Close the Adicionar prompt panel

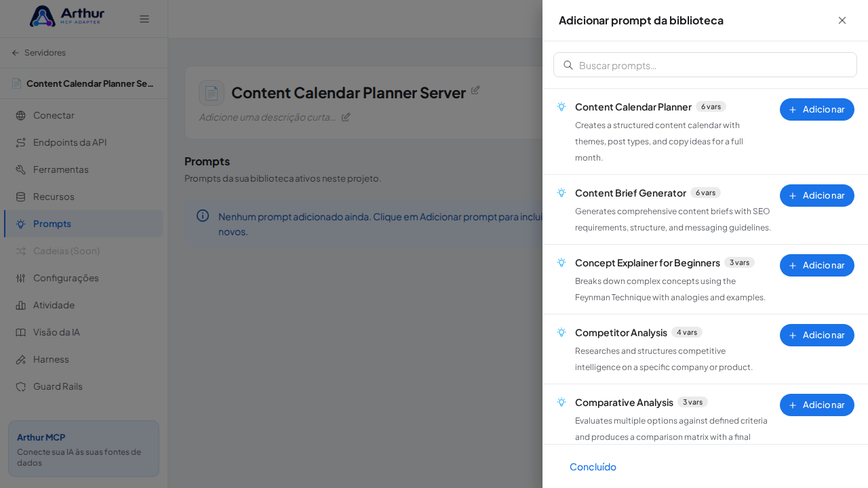click(x=842, y=20)
